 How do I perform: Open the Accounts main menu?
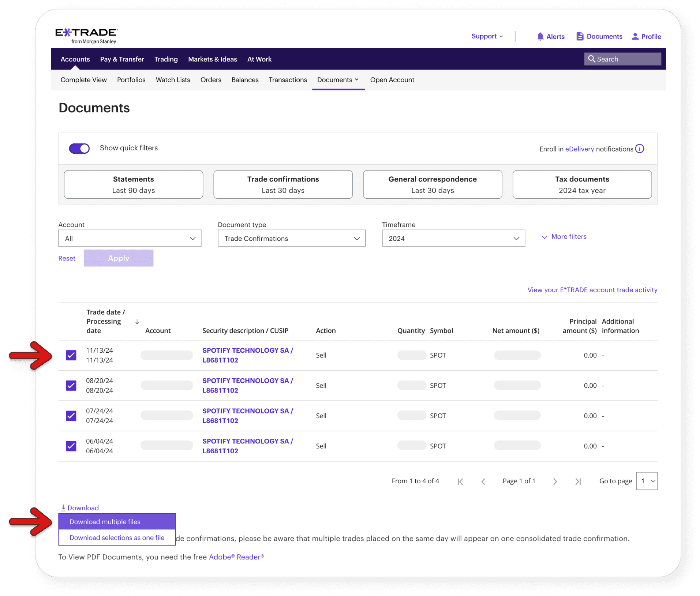tap(75, 59)
